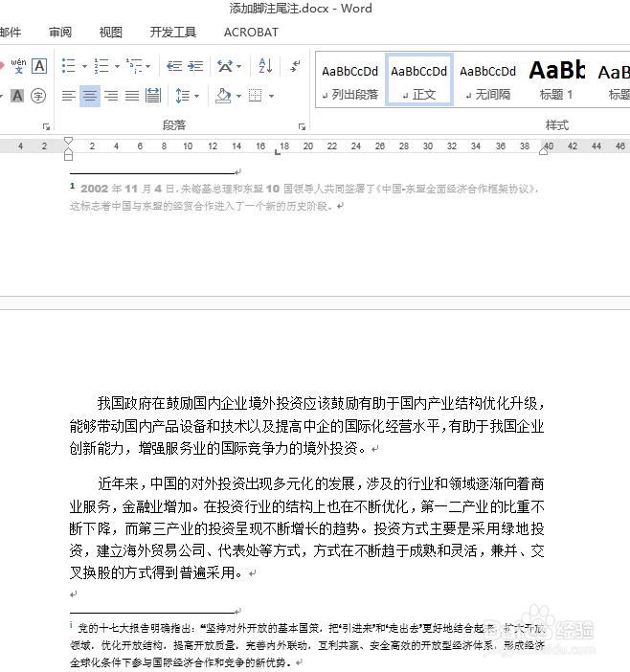
Task: Click endnote text starting 党的十七大报告
Action: click(x=307, y=645)
